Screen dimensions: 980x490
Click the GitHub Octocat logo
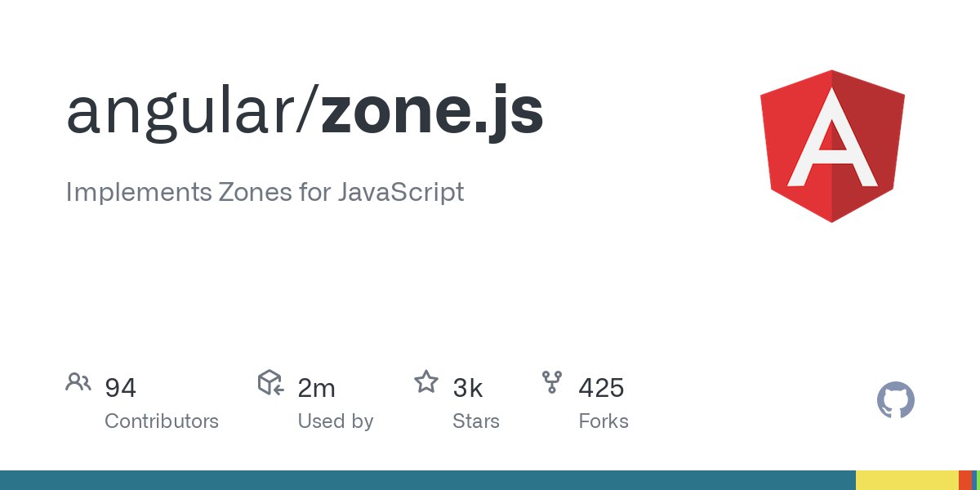pos(895,401)
